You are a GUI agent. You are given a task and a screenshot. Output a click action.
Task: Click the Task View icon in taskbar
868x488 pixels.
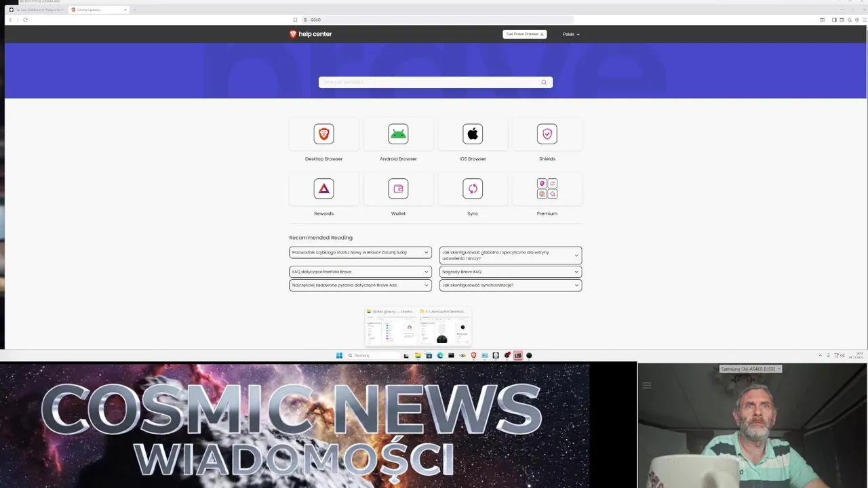pos(406,355)
